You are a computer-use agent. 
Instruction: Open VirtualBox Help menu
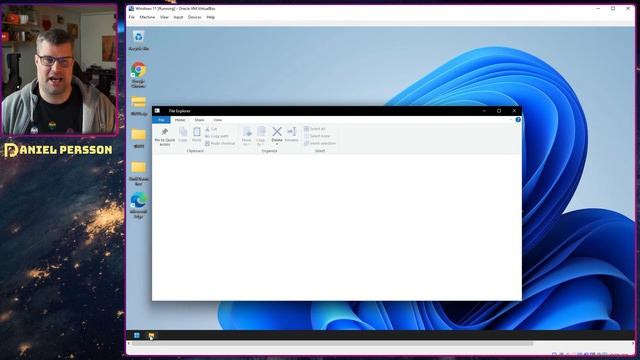click(x=211, y=17)
